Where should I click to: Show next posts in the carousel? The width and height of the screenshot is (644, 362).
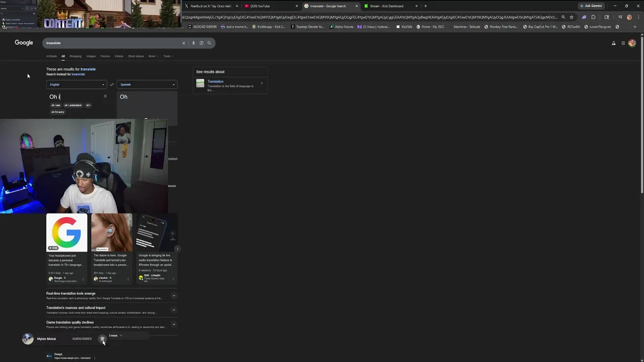coord(177,248)
